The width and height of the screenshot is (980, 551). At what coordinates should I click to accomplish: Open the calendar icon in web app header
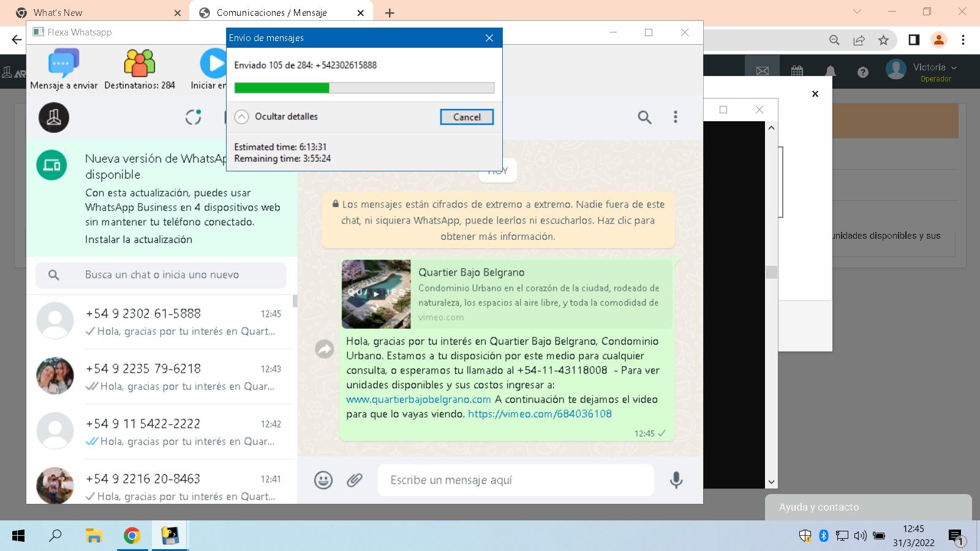797,72
